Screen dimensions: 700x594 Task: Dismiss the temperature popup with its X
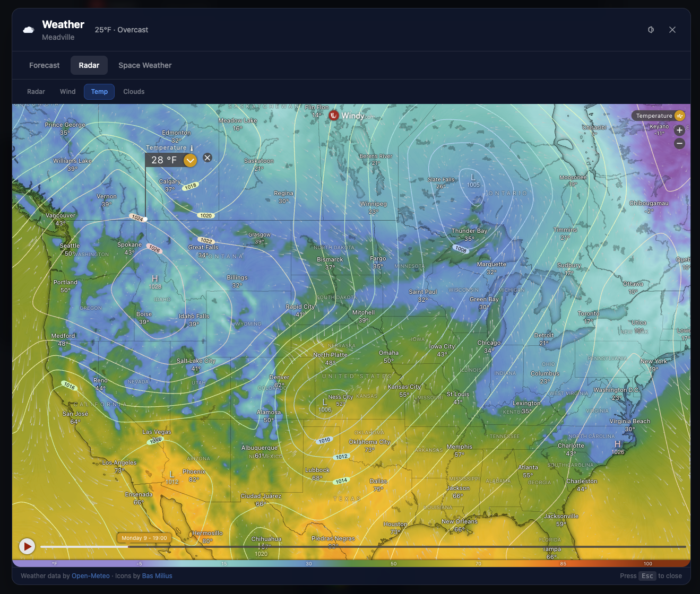click(x=207, y=157)
